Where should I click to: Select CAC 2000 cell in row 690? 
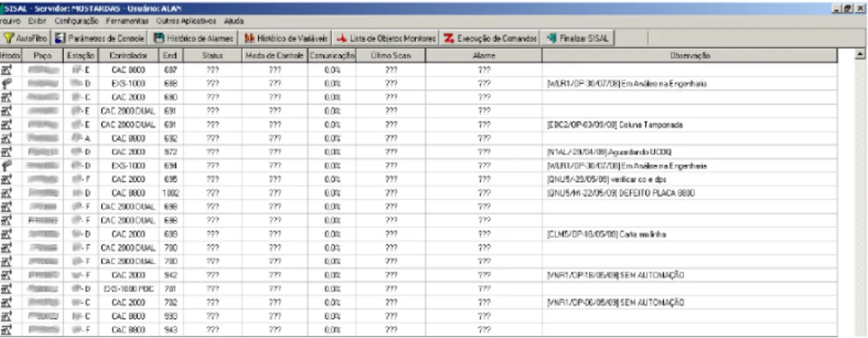point(128,97)
